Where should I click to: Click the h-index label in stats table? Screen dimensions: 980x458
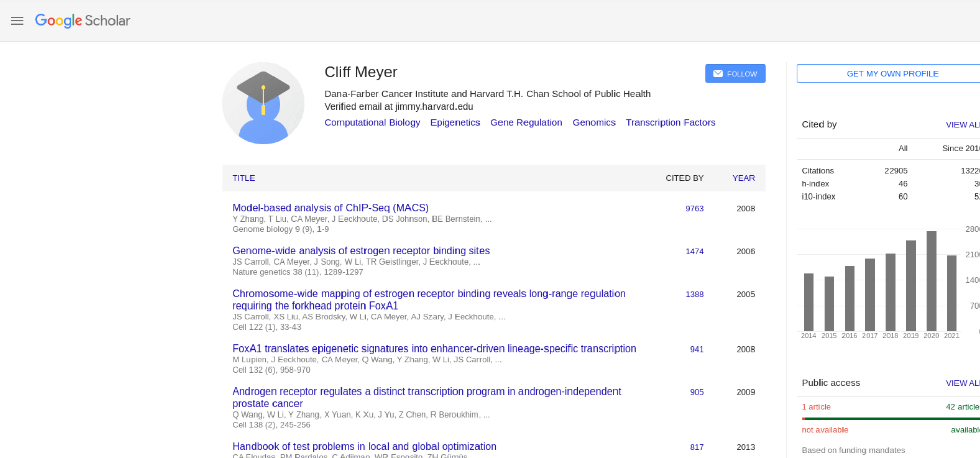coord(815,184)
